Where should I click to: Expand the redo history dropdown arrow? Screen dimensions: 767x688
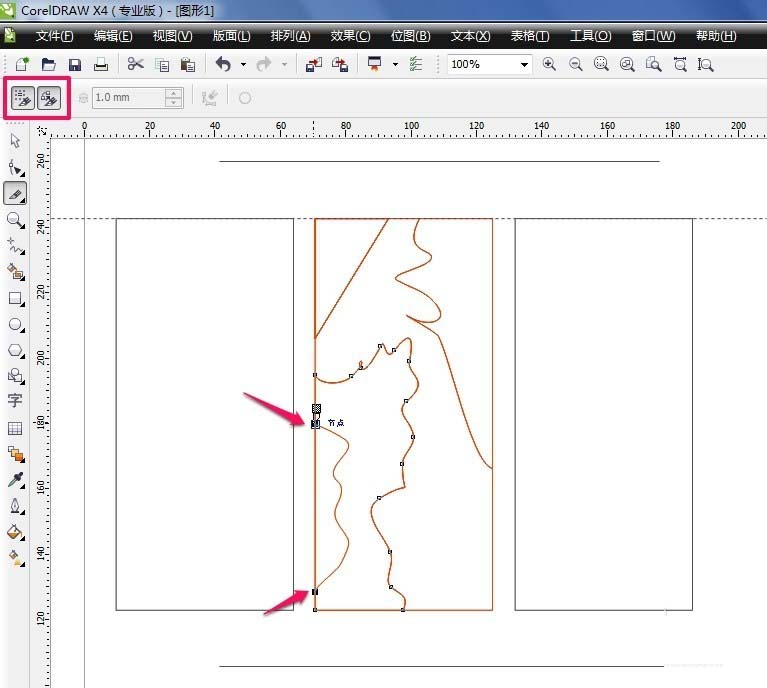pyautogui.click(x=284, y=64)
